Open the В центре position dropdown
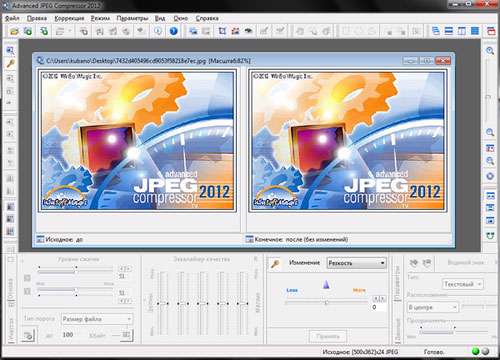Screen dimensions: 500x360 point(433,307)
